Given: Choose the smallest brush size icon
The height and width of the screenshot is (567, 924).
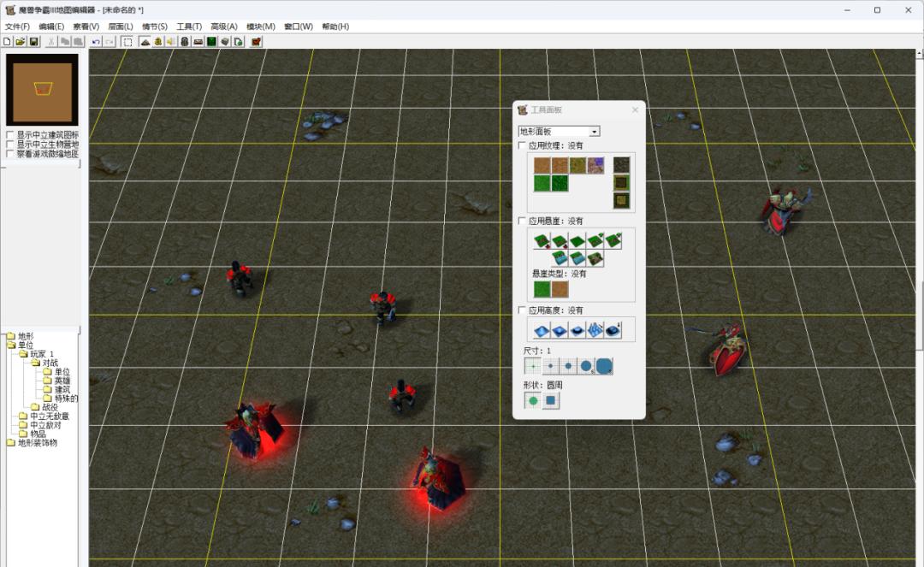Looking at the screenshot, I should pyautogui.click(x=532, y=366).
